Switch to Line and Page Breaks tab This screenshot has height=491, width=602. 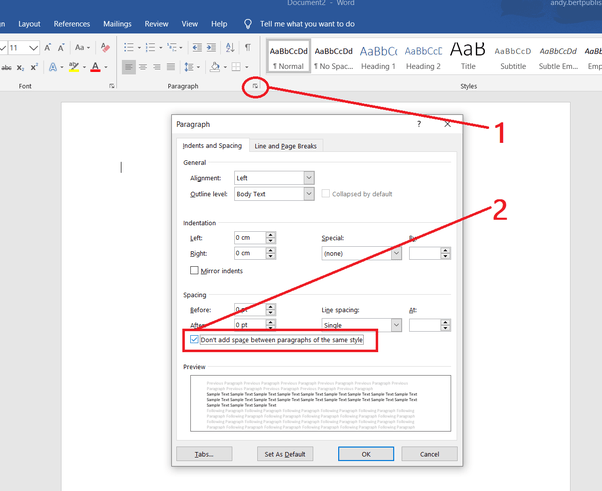coord(286,146)
